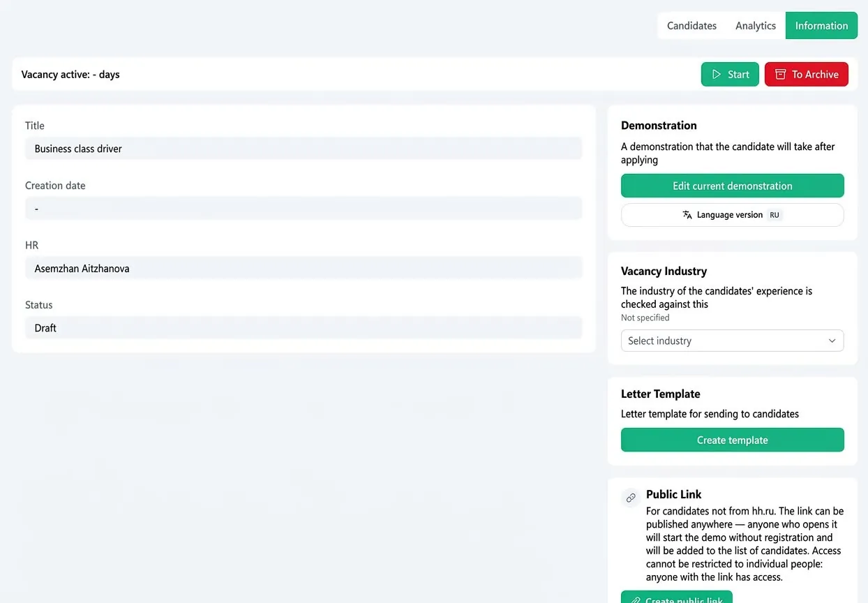Click the Creation date field

(304, 209)
